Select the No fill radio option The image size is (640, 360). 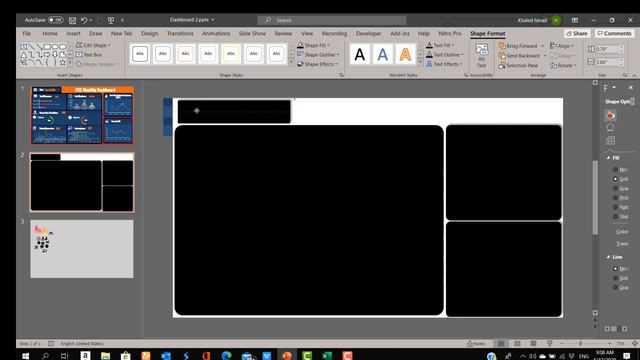[x=616, y=169]
